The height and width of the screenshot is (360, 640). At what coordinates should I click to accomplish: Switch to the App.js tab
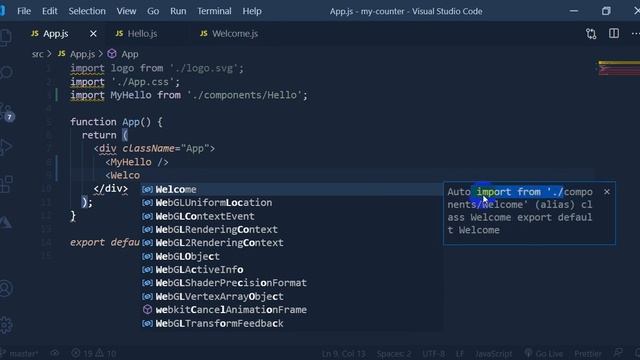(56, 33)
